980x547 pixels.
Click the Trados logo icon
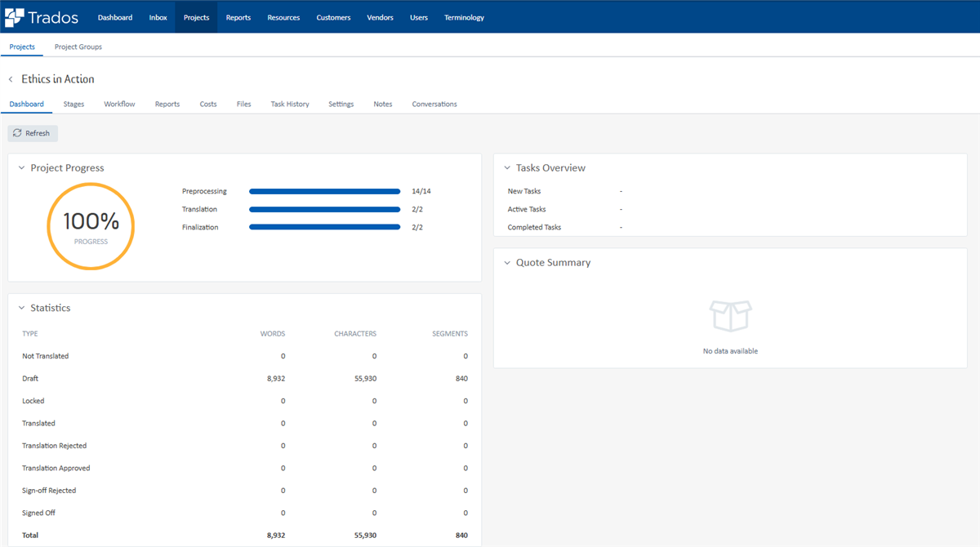click(15, 16)
